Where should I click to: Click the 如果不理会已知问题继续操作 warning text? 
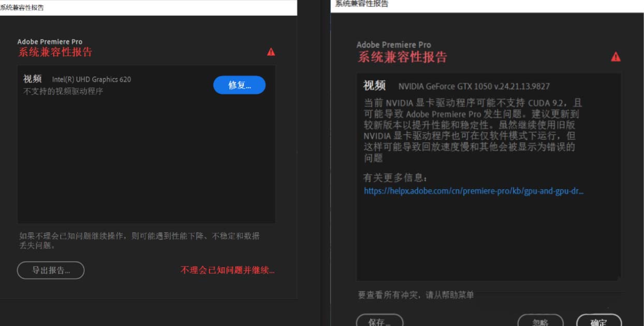click(x=139, y=240)
